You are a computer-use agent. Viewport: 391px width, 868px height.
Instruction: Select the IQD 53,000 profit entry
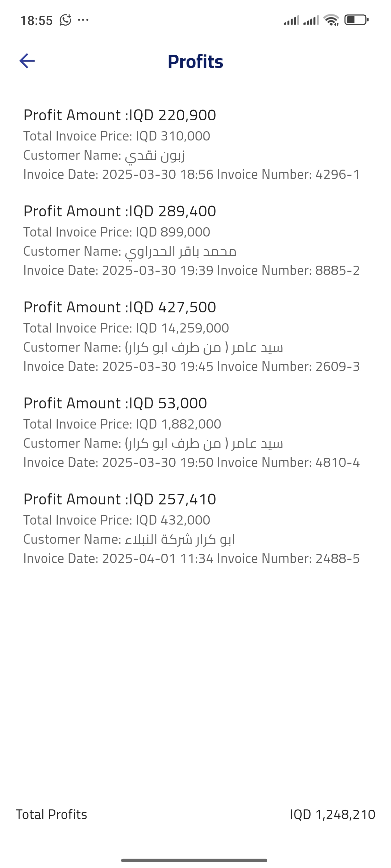(x=115, y=403)
